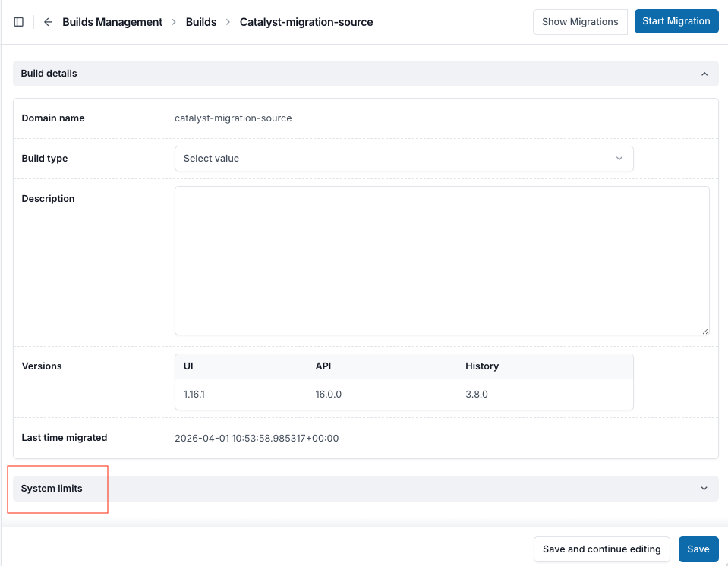Click the UI version 1.16.1
Viewport: 728px width, 566px height.
[x=194, y=395]
